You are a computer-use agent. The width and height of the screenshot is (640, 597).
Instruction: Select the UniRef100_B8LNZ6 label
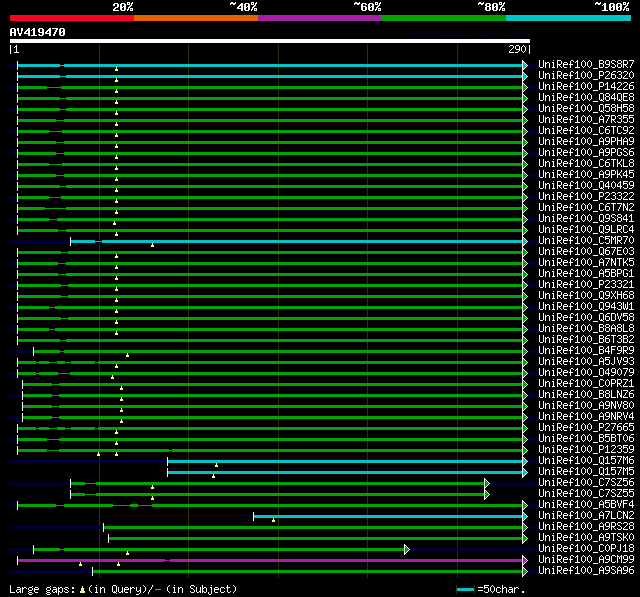pyautogui.click(x=586, y=395)
